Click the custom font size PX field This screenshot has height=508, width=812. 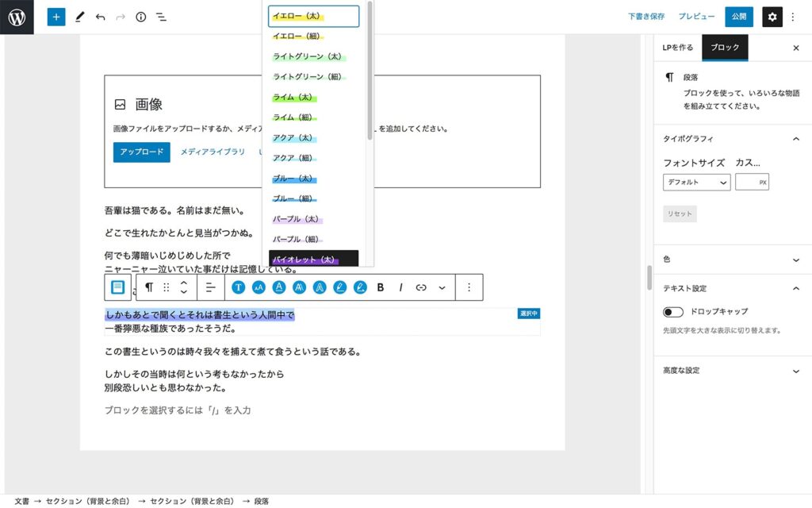[748, 182]
